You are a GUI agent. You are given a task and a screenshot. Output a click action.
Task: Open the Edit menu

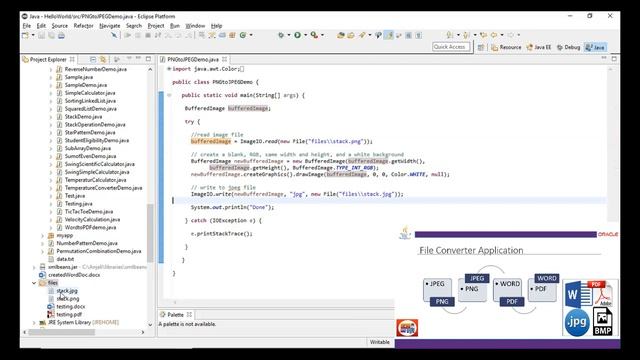coord(41,26)
